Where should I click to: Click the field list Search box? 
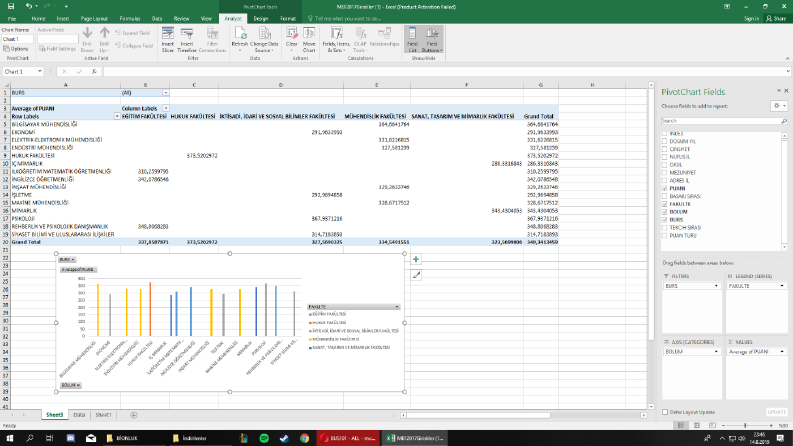click(x=724, y=121)
